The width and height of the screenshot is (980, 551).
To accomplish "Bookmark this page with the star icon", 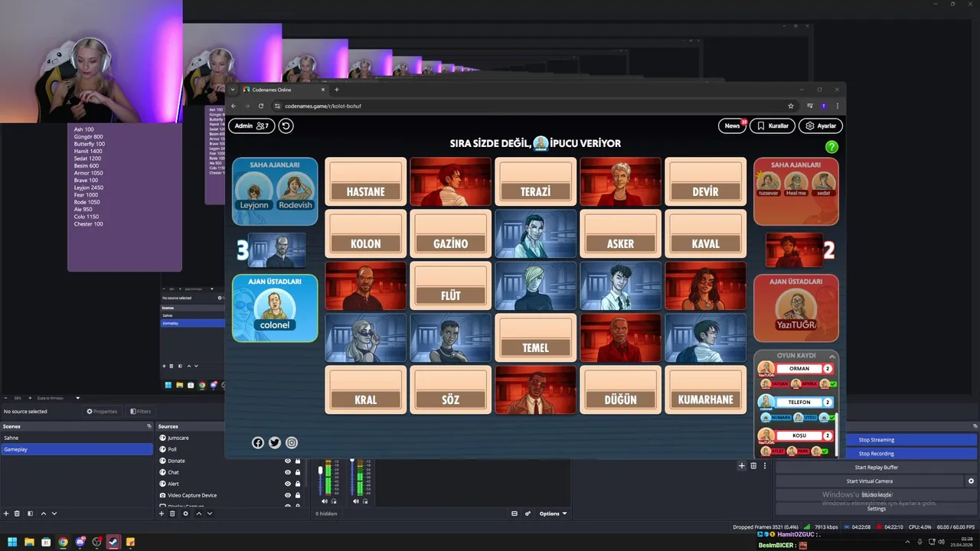I will pyautogui.click(x=791, y=106).
